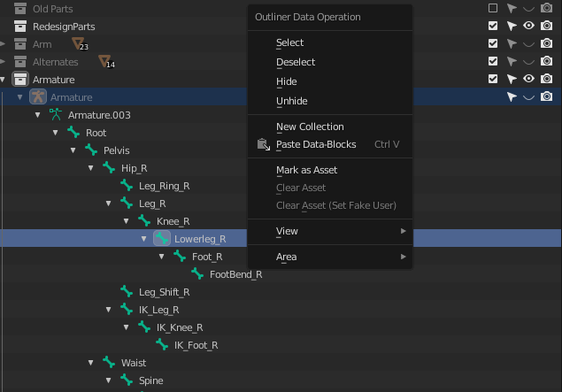The image size is (562, 392).
Task: Collapse the Lowerleg_R bone children
Action: [143, 239]
